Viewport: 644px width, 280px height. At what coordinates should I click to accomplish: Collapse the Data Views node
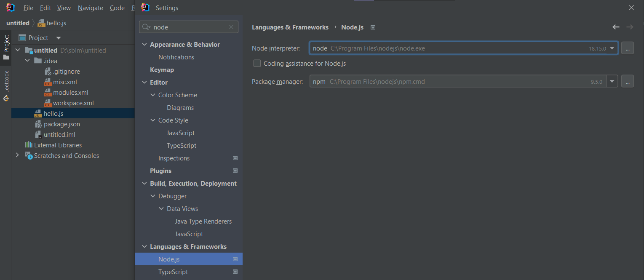pos(161,209)
